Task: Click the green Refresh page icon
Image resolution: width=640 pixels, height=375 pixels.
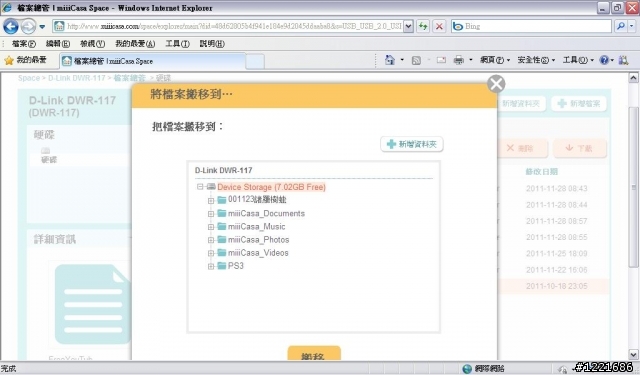Action: 423,27
